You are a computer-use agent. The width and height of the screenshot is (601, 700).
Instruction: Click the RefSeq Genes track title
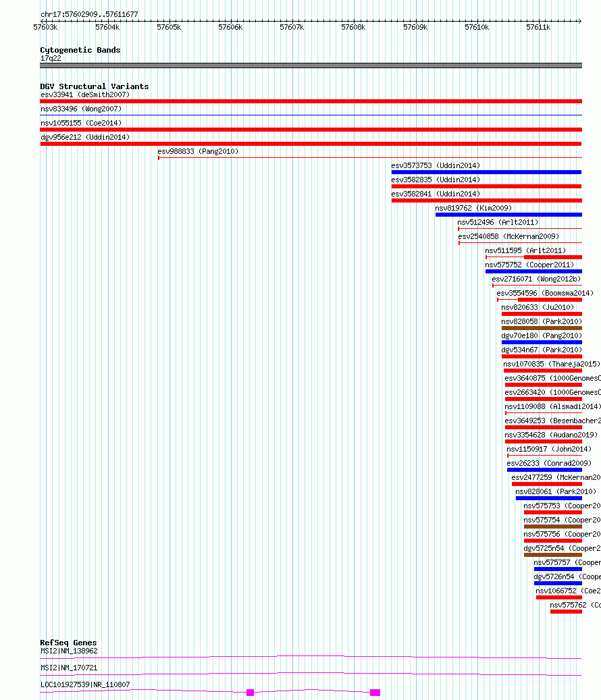coord(68,643)
